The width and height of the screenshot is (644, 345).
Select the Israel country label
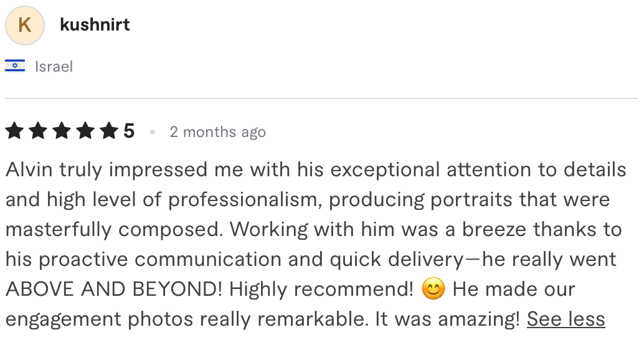(x=54, y=67)
